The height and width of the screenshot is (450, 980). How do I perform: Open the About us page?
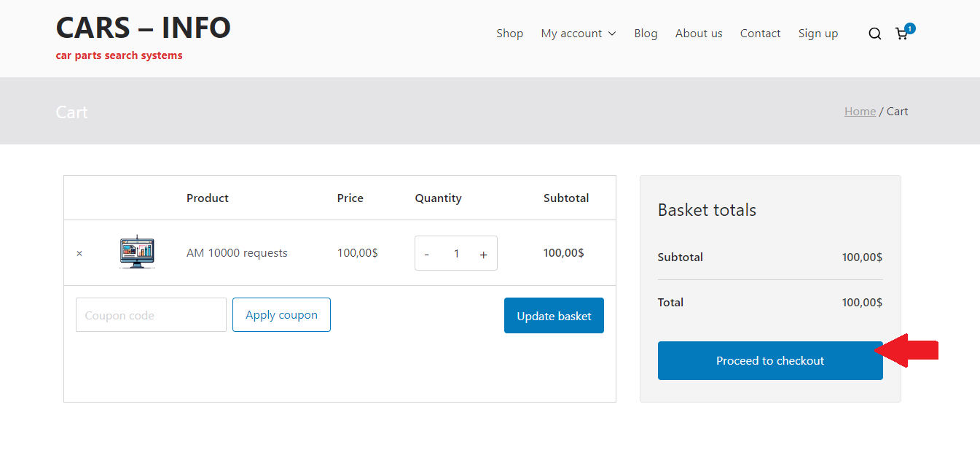pos(698,34)
